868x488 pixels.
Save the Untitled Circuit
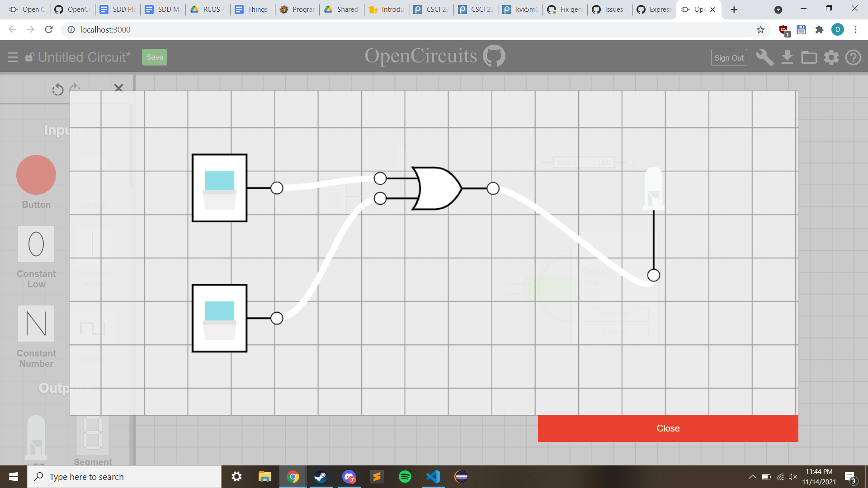point(154,57)
